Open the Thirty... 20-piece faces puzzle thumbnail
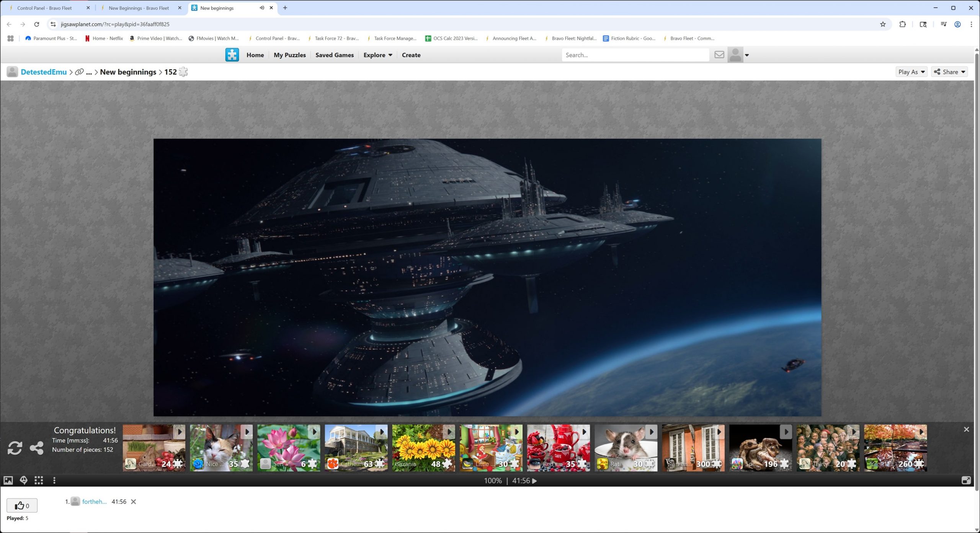Viewport: 980px width, 533px height. [828, 448]
